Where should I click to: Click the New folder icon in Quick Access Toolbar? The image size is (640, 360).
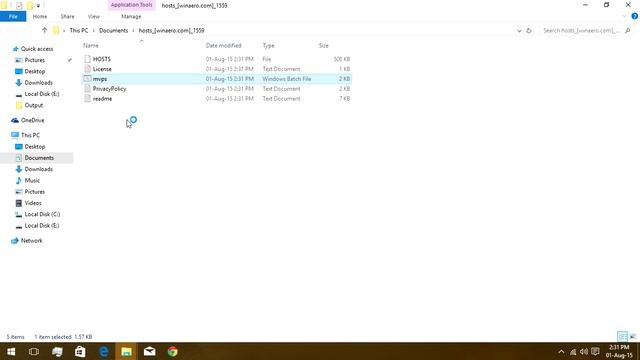(29, 6)
